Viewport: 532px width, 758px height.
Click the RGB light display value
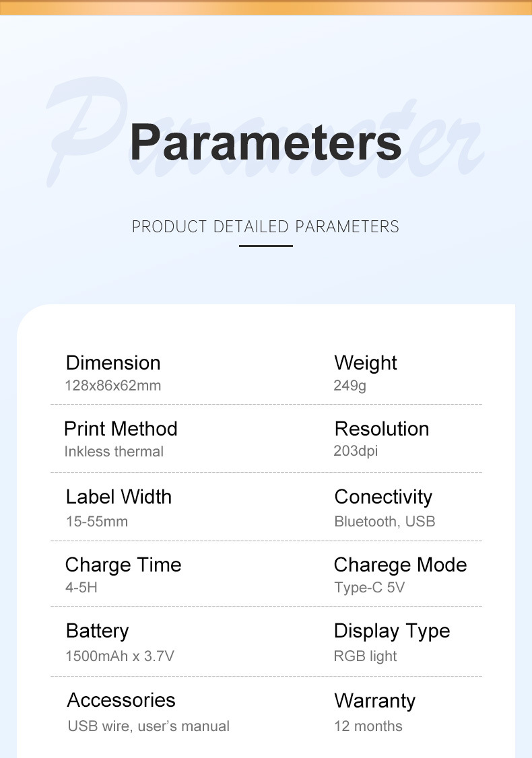coord(365,656)
